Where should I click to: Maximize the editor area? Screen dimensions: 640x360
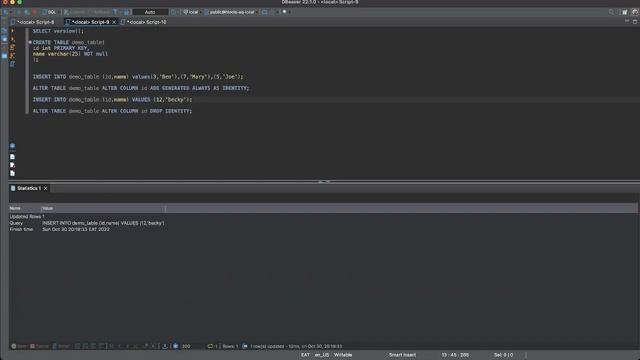[x=635, y=22]
